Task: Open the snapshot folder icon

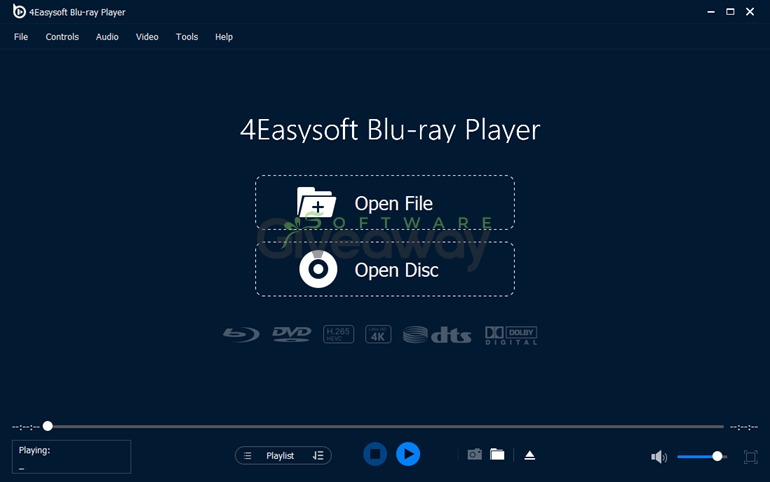Action: click(x=497, y=455)
